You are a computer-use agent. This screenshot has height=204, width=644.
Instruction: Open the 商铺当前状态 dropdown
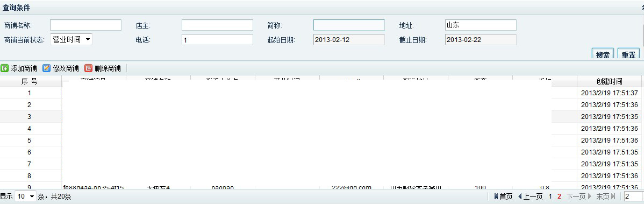[71, 39]
